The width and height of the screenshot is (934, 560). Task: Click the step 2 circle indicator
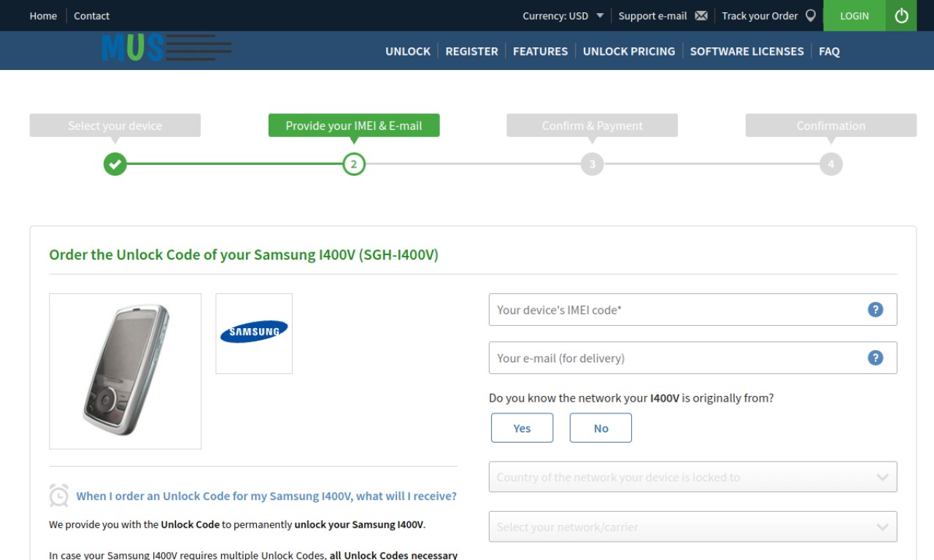tap(354, 164)
